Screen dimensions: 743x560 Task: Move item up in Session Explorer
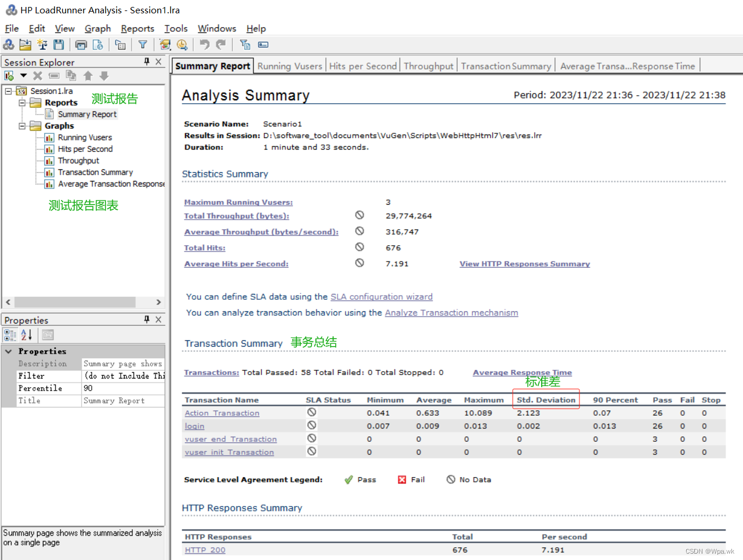(88, 76)
